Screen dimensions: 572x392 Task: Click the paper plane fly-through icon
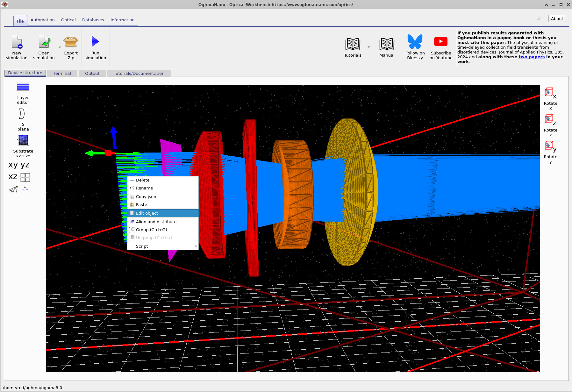(x=13, y=190)
